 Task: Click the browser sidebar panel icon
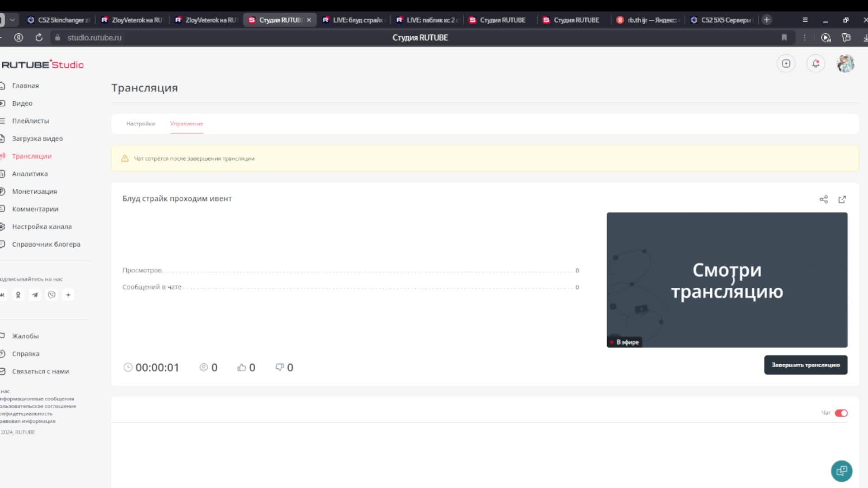tap(846, 38)
